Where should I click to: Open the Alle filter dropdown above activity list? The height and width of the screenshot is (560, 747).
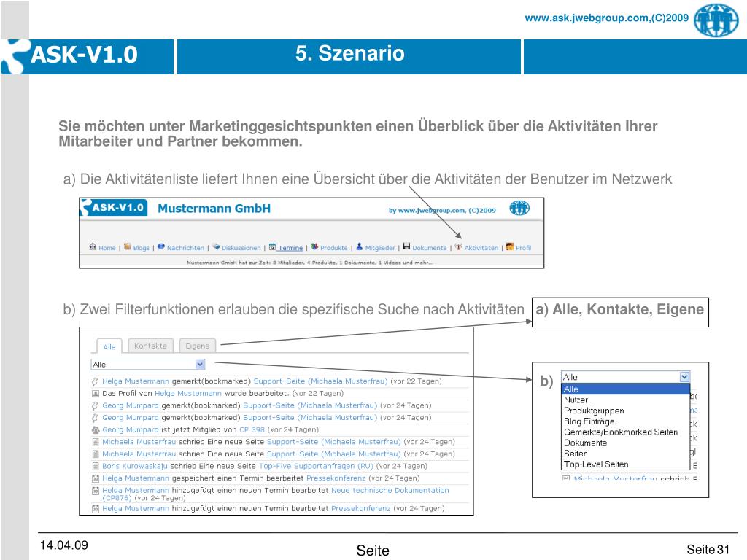(147, 365)
